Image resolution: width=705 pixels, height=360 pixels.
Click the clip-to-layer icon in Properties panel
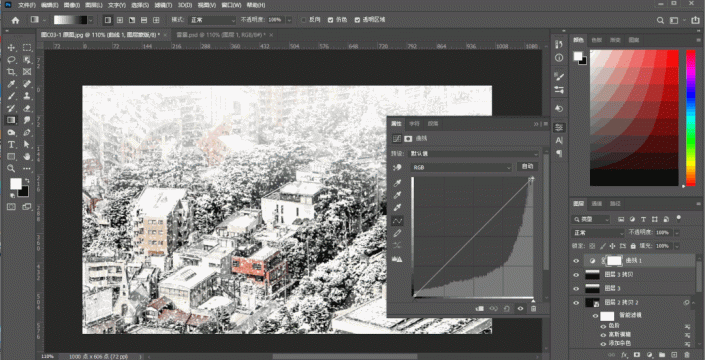[479, 308]
